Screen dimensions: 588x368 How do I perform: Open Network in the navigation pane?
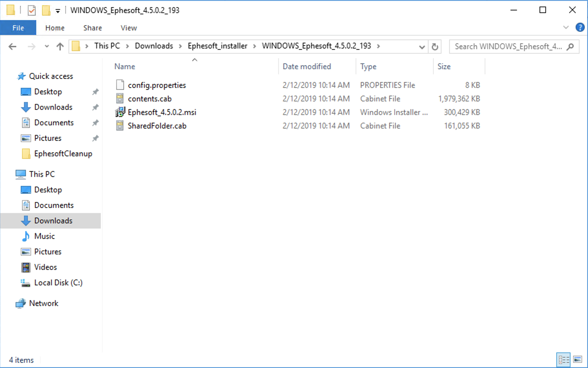pyautogui.click(x=44, y=303)
